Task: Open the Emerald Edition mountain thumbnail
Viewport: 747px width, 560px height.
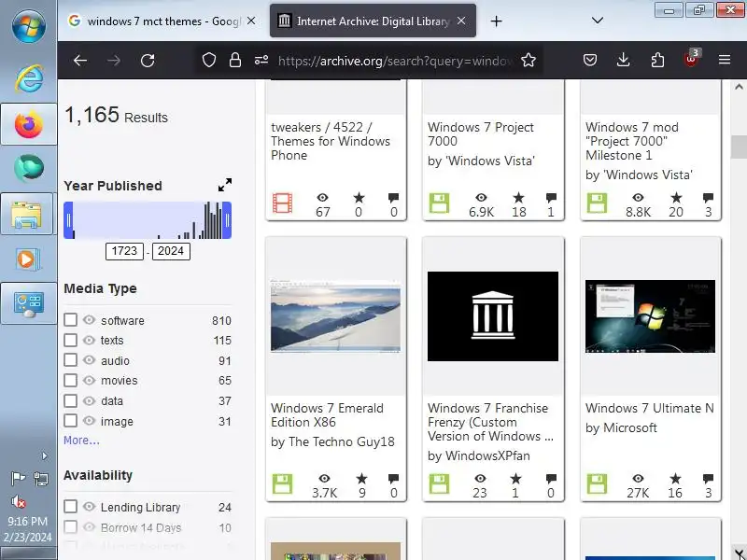Action: coord(336,315)
